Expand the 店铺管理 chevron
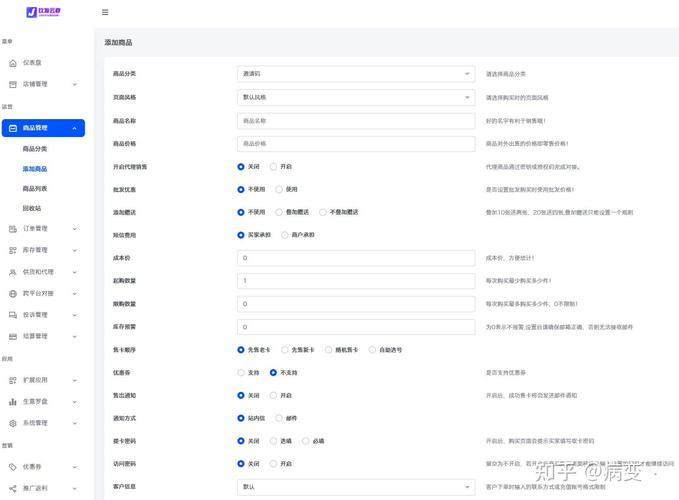The width and height of the screenshot is (679, 500). [x=74, y=84]
